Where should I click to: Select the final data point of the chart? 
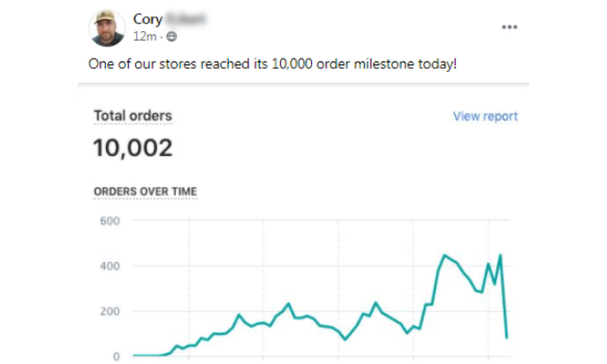pos(507,335)
